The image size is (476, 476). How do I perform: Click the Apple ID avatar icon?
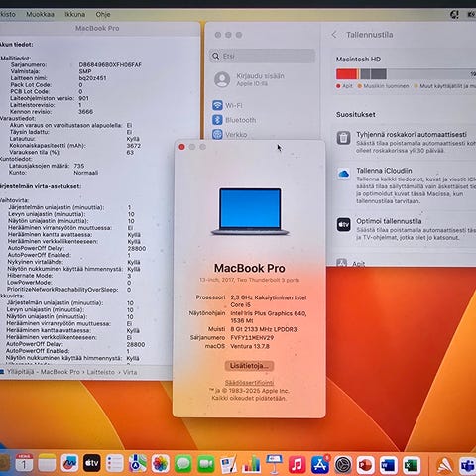click(222, 79)
